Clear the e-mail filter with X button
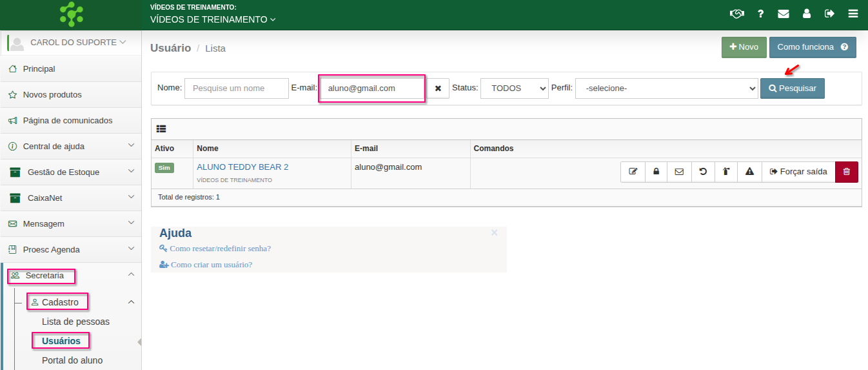This screenshot has width=868, height=370. click(x=438, y=88)
